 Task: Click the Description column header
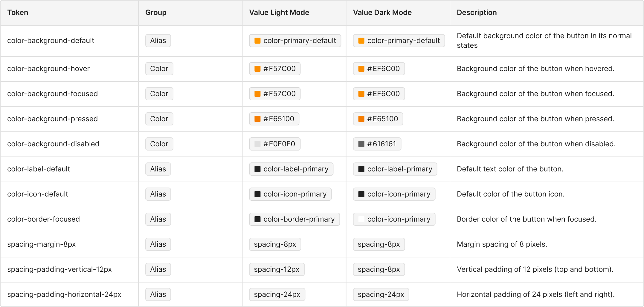(x=477, y=13)
